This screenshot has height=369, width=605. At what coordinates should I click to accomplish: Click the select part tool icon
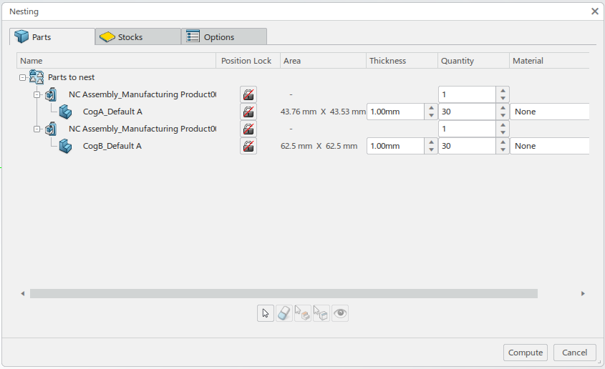(x=321, y=313)
